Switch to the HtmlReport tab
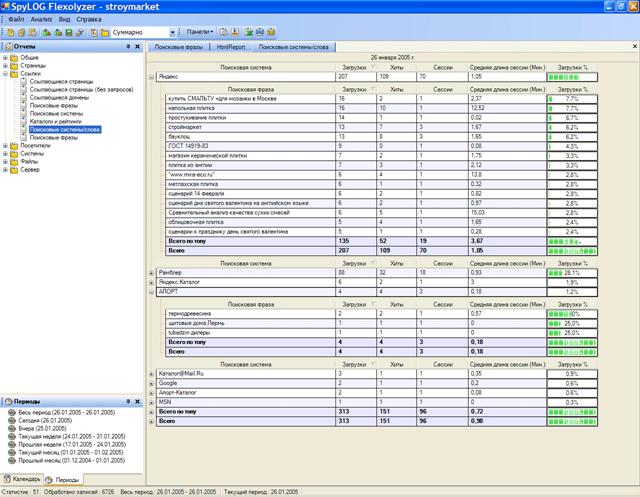This screenshot has height=497, width=640. click(231, 47)
